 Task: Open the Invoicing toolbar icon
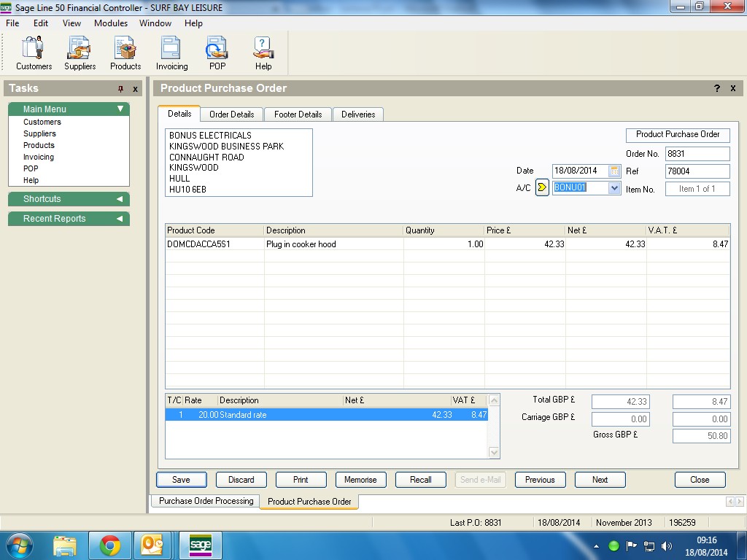tap(171, 53)
